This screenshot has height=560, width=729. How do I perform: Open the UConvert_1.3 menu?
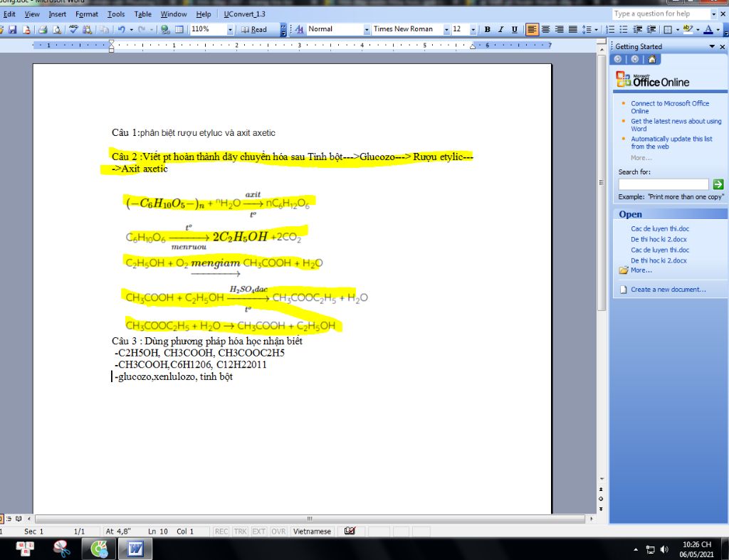click(x=245, y=14)
